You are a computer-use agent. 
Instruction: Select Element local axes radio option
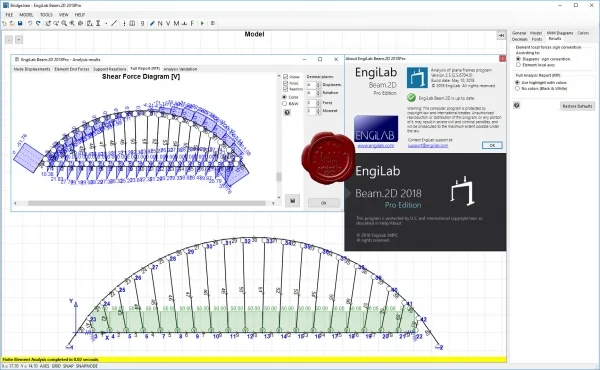tap(518, 65)
